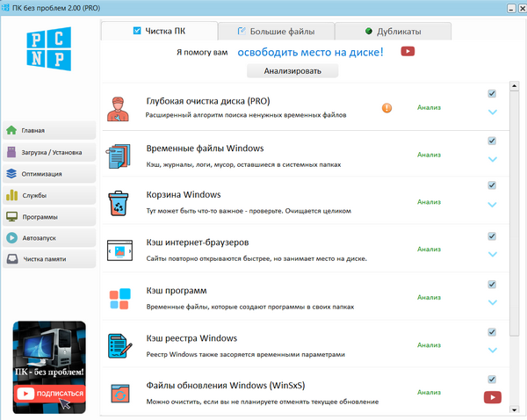Screen dimensions: 527x420
Task: Open the Дубликаты tab
Action: (392, 32)
